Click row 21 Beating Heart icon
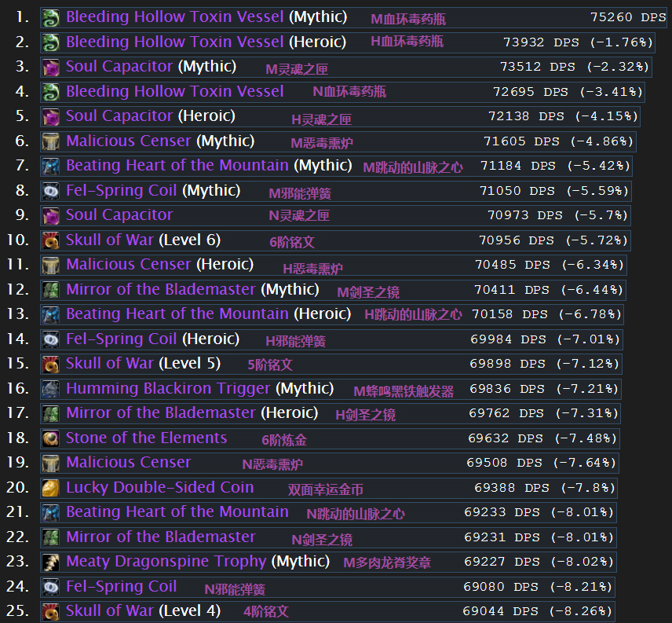The height and width of the screenshot is (623, 672). pos(50,513)
